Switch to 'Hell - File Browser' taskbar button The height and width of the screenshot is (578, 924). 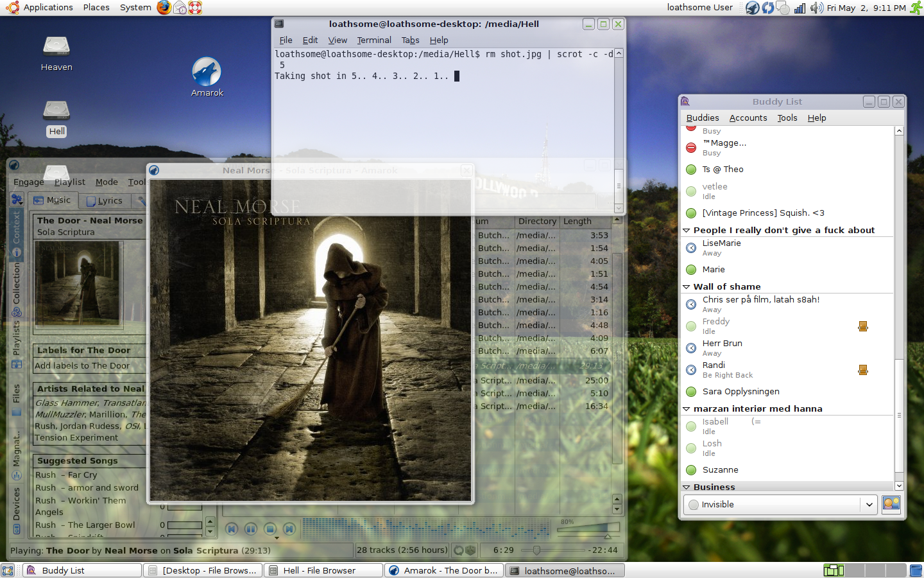point(323,570)
